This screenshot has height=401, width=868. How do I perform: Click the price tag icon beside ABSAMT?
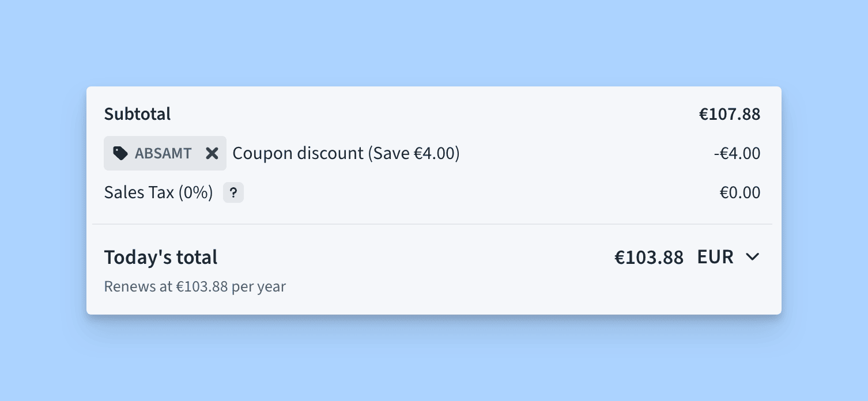(120, 153)
